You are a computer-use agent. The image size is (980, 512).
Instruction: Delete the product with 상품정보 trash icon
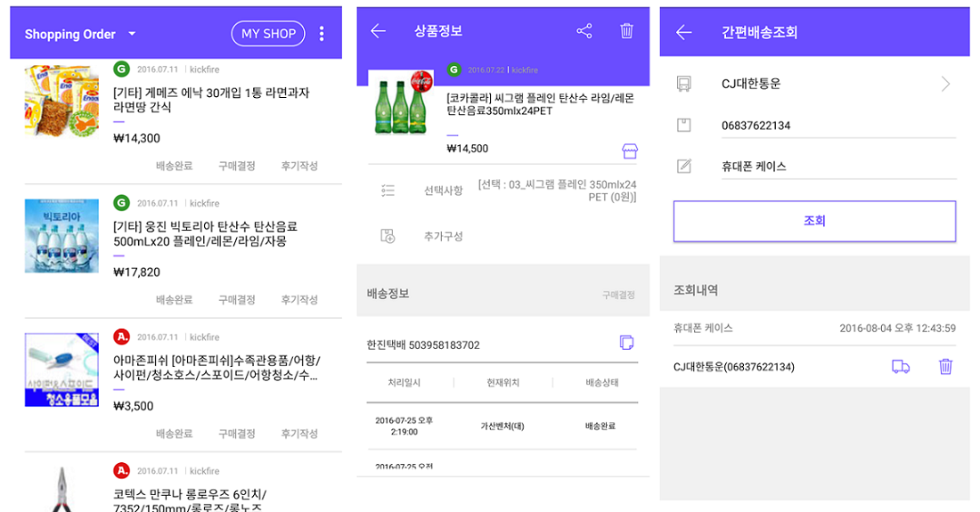tap(626, 30)
